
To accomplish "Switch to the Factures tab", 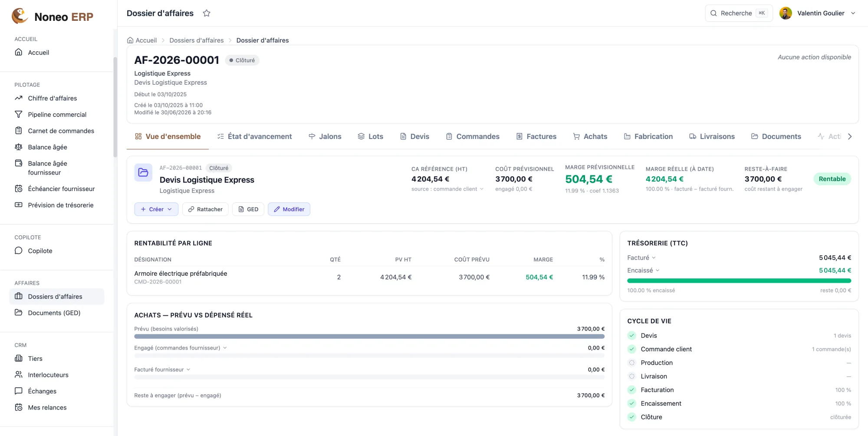I will tap(536, 136).
